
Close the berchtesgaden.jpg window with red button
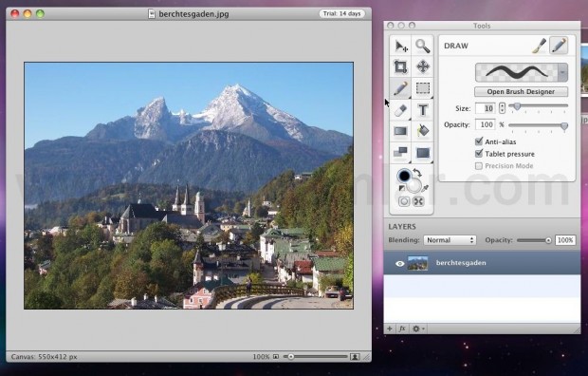pos(15,14)
